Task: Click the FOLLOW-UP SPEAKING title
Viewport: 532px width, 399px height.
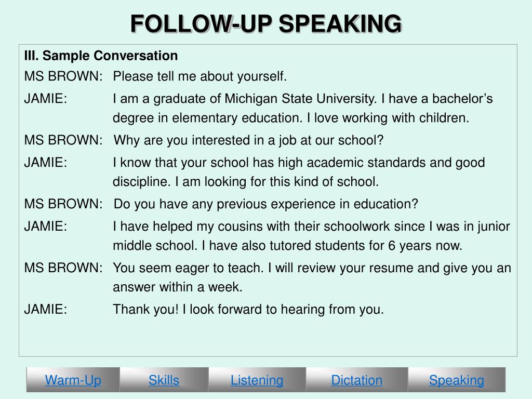Action: (x=267, y=24)
